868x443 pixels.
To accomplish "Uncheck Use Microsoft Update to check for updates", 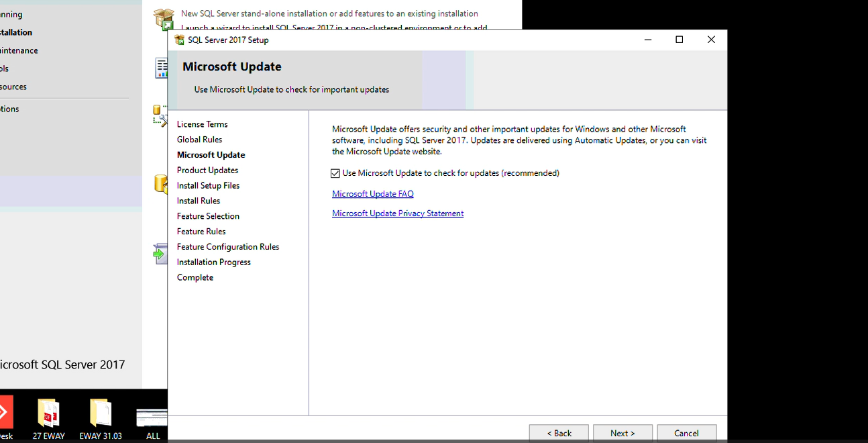I will point(335,173).
